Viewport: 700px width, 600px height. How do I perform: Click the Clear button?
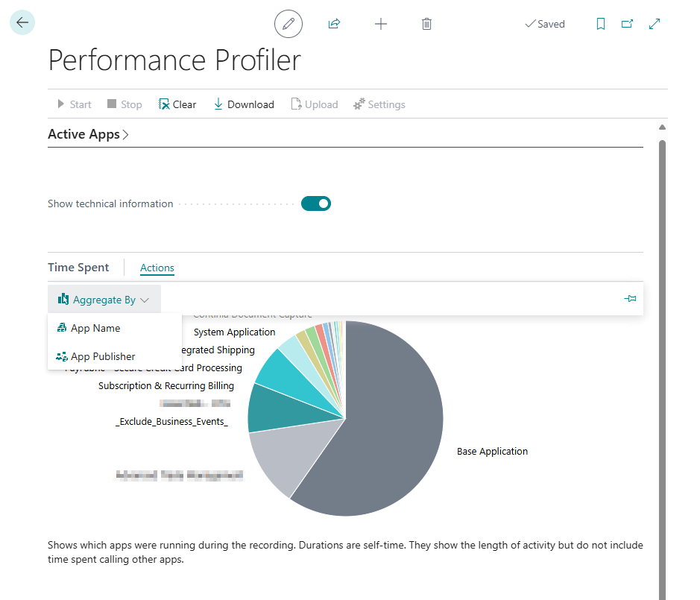coord(177,104)
